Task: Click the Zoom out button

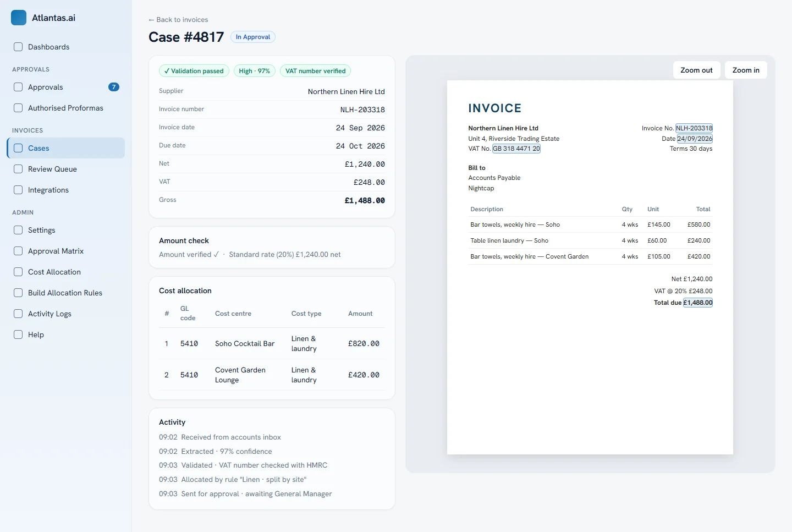Action: pyautogui.click(x=696, y=70)
